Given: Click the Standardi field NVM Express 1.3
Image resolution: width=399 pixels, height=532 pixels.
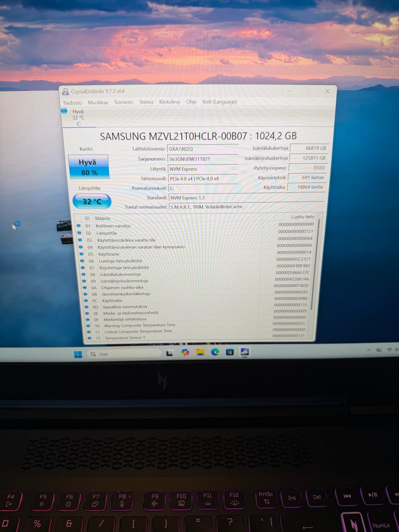Looking at the screenshot, I should click(246, 198).
